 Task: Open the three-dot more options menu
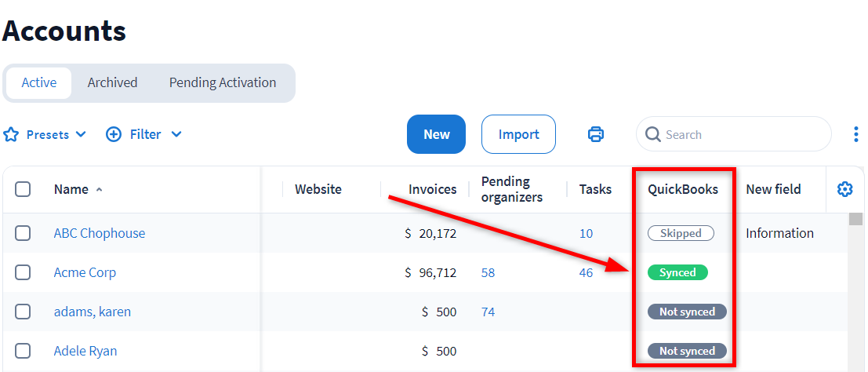pyautogui.click(x=855, y=134)
